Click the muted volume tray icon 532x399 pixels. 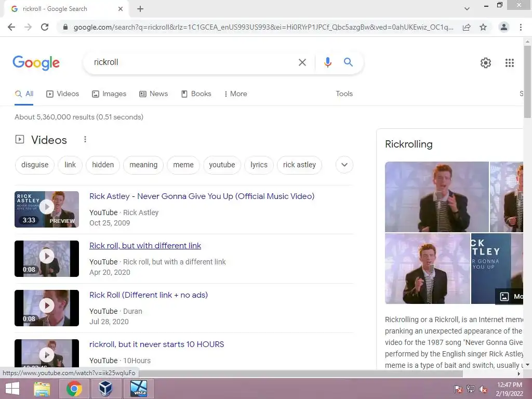pyautogui.click(x=483, y=389)
